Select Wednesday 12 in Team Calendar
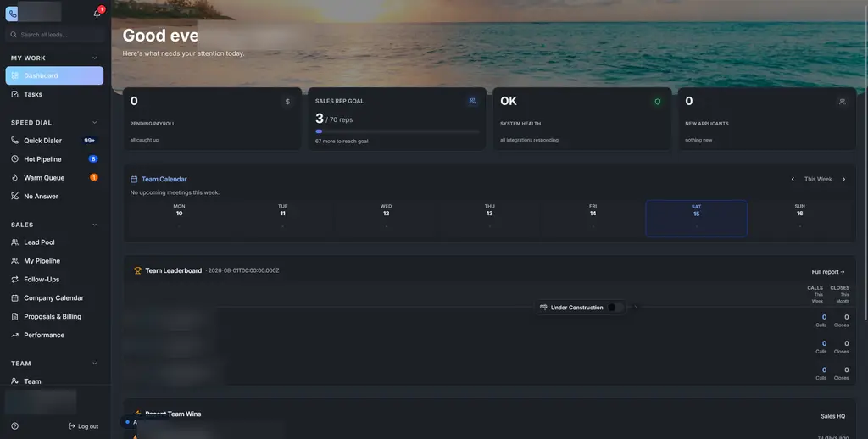Image resolution: width=868 pixels, height=439 pixels. pyautogui.click(x=386, y=219)
